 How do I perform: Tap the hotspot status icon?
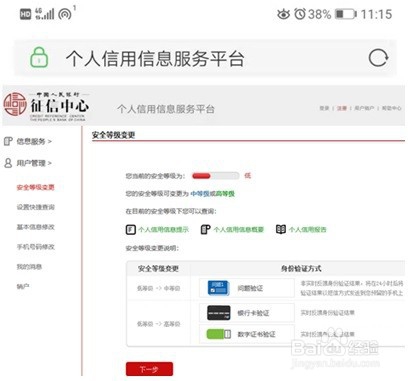pyautogui.click(x=65, y=14)
